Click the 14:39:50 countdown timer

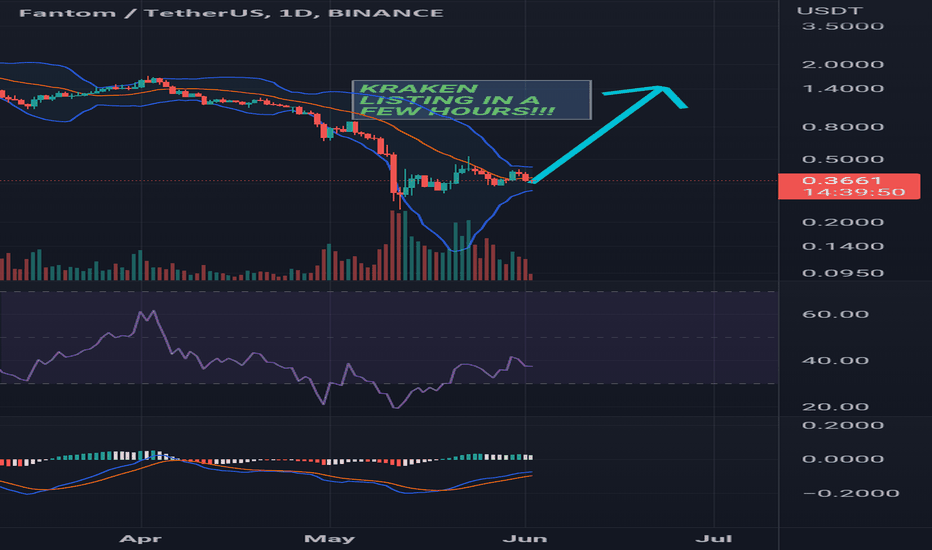tap(854, 192)
